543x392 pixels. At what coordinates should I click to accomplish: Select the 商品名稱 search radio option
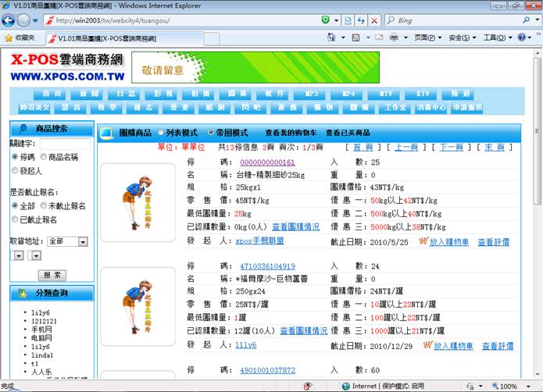43,157
